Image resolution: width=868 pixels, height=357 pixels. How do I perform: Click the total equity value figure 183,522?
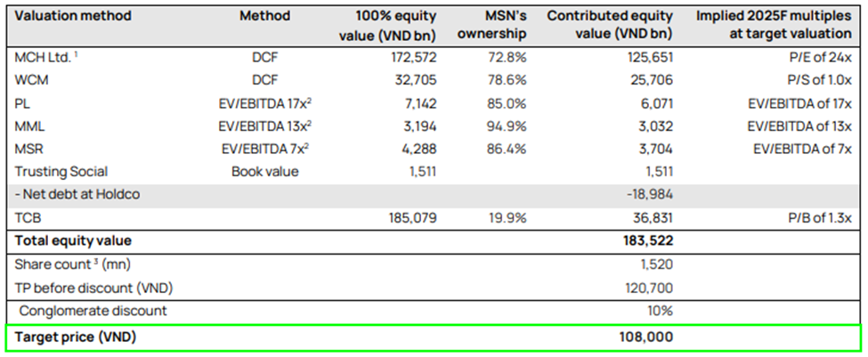click(x=646, y=240)
